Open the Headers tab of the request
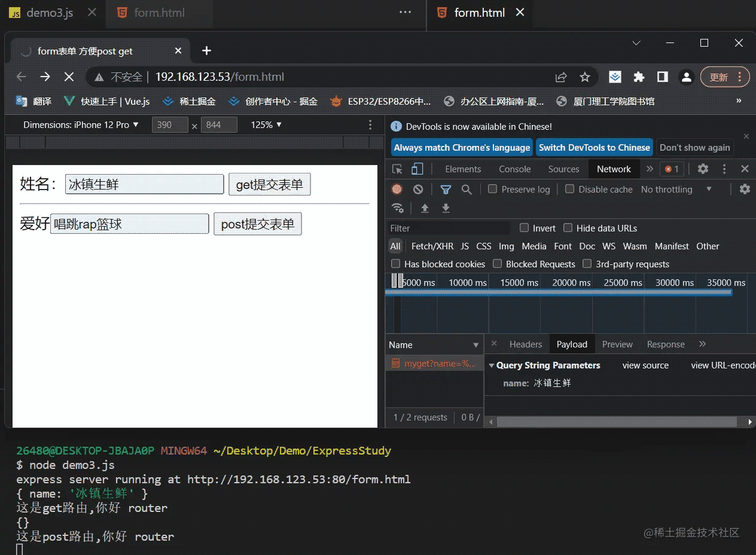Screen dimensions: 756x555 526,344
